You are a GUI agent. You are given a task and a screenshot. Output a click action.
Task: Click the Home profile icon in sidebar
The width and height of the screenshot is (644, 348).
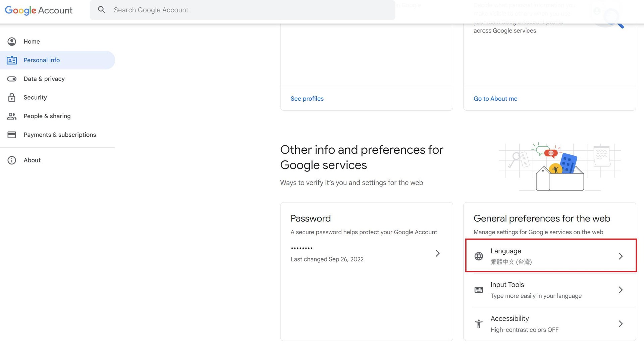tap(12, 42)
